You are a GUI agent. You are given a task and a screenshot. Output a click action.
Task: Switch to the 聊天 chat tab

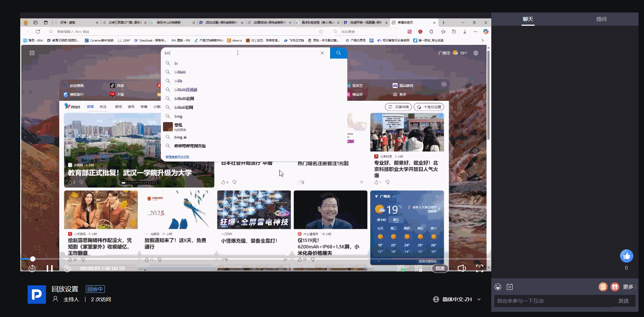click(x=528, y=19)
